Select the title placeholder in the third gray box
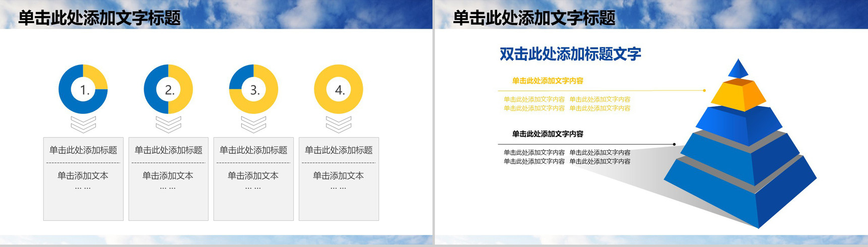The image size is (868, 247). (x=253, y=150)
